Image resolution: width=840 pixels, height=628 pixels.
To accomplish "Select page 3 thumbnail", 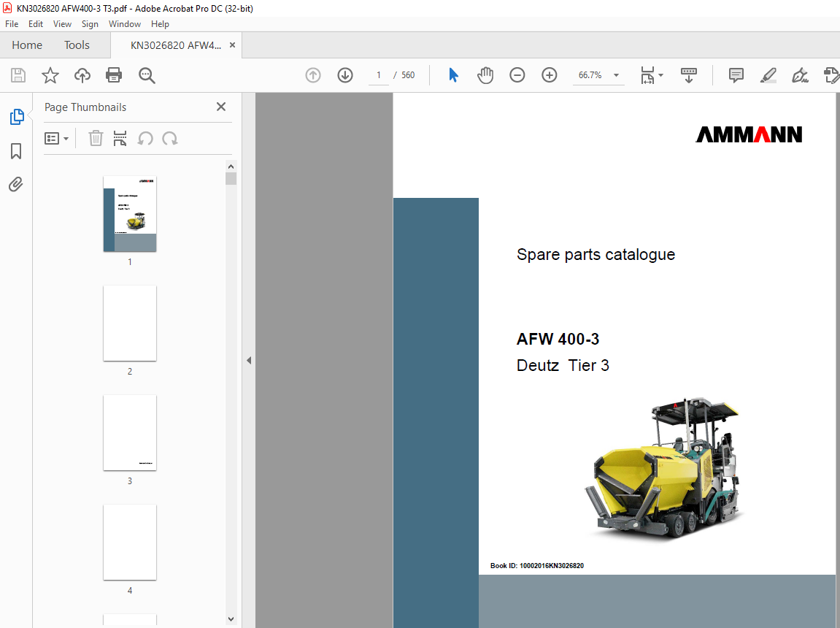I will (130, 433).
